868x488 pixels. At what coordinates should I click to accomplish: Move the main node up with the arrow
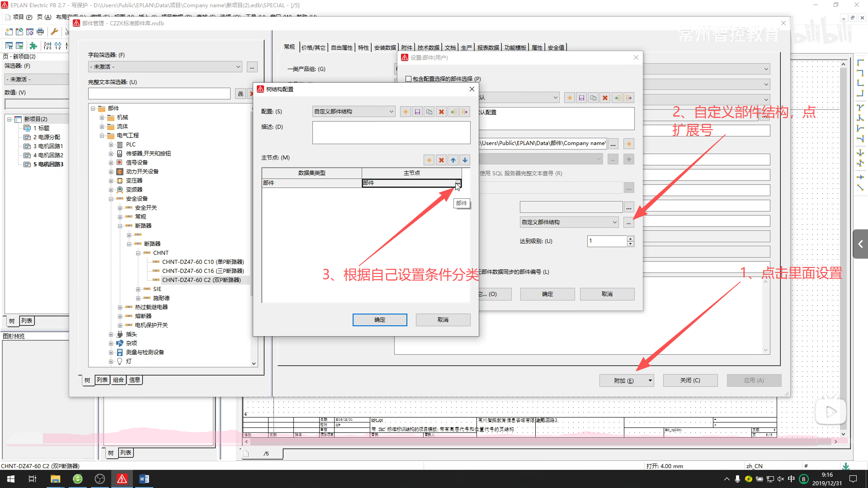tap(453, 160)
